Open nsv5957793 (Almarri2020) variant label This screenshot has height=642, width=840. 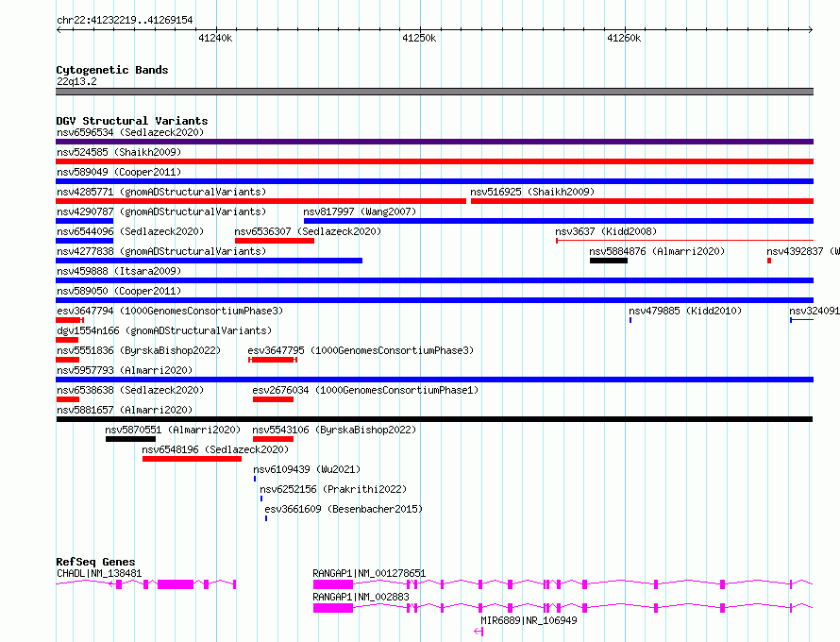(125, 370)
